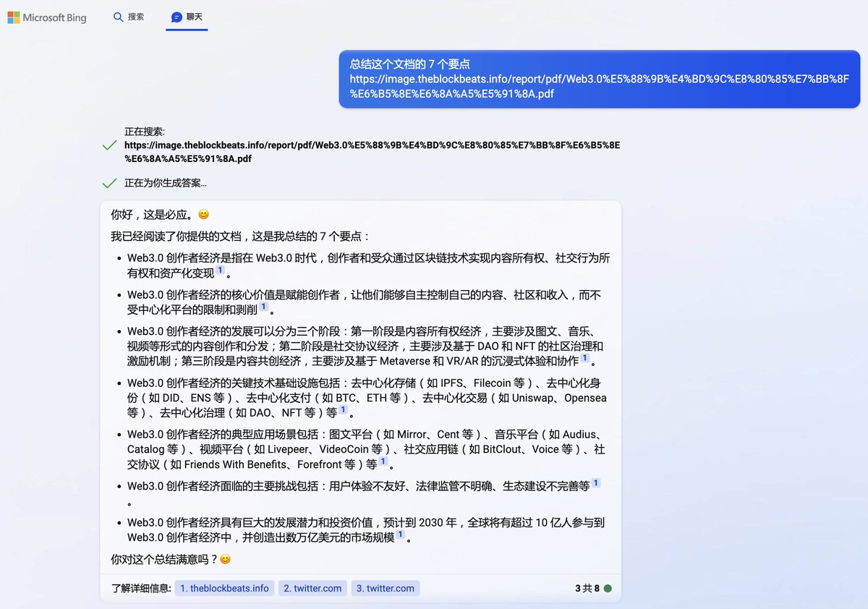Click the green status dot next to counter
868x609 pixels.
[608, 588]
